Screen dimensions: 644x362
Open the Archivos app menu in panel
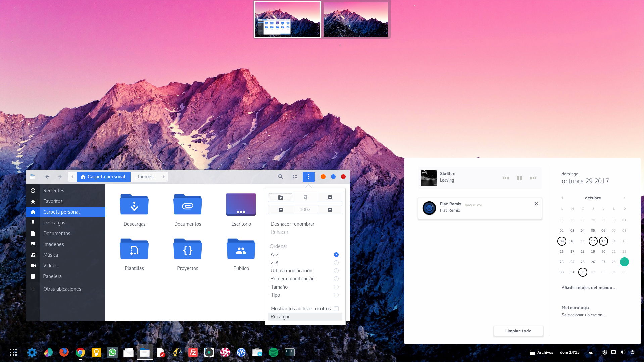(541, 352)
